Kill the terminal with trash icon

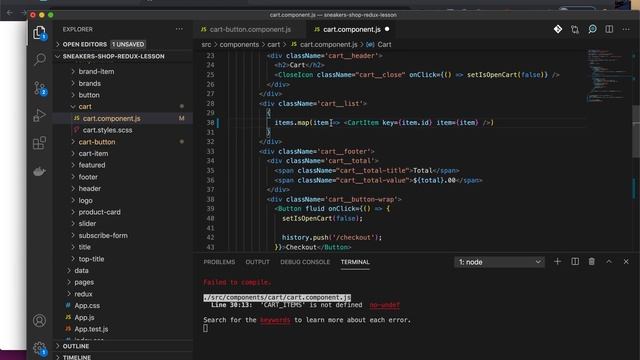point(591,262)
